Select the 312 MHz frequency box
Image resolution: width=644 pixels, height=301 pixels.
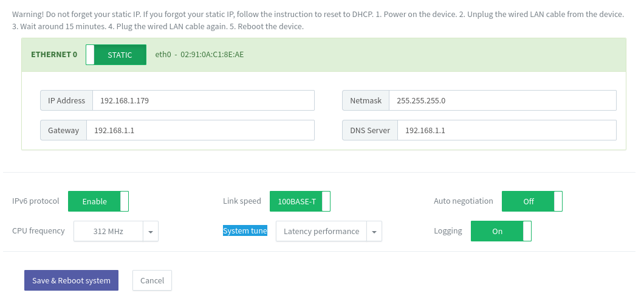[x=108, y=231]
